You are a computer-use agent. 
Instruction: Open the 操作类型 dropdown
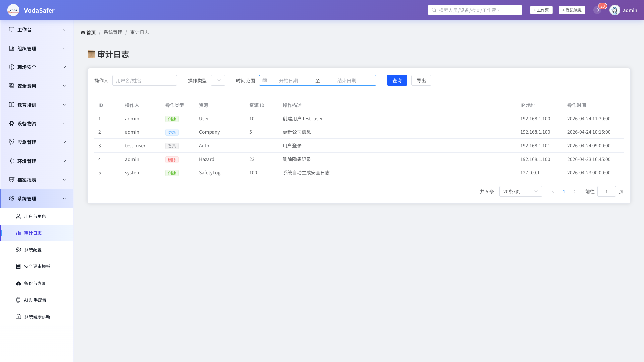click(x=218, y=80)
